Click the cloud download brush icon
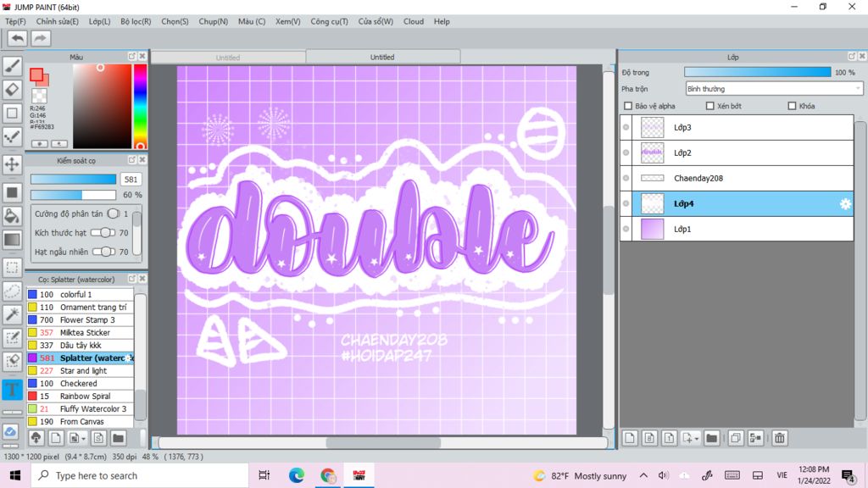Screen dimensions: 868x488 point(36,438)
